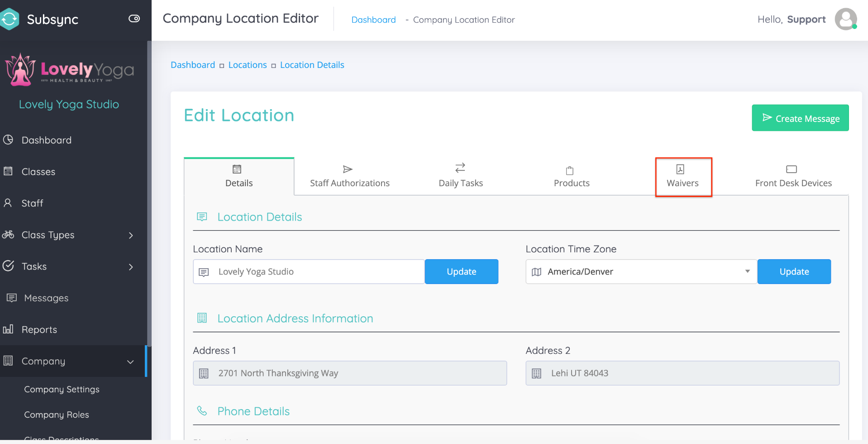Click the Locations breadcrumb link
Viewport: 868px width, 444px height.
(x=248, y=65)
